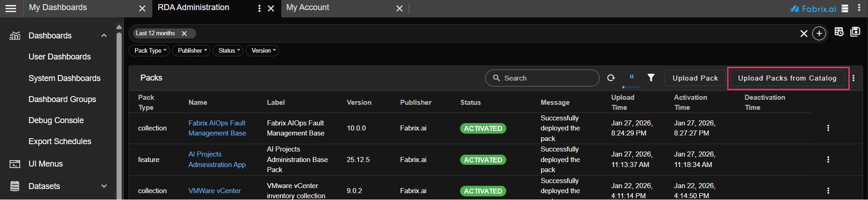Screen dimensions: 868x200
Task: Pause the auto-refresh of Packs table
Action: (x=632, y=77)
